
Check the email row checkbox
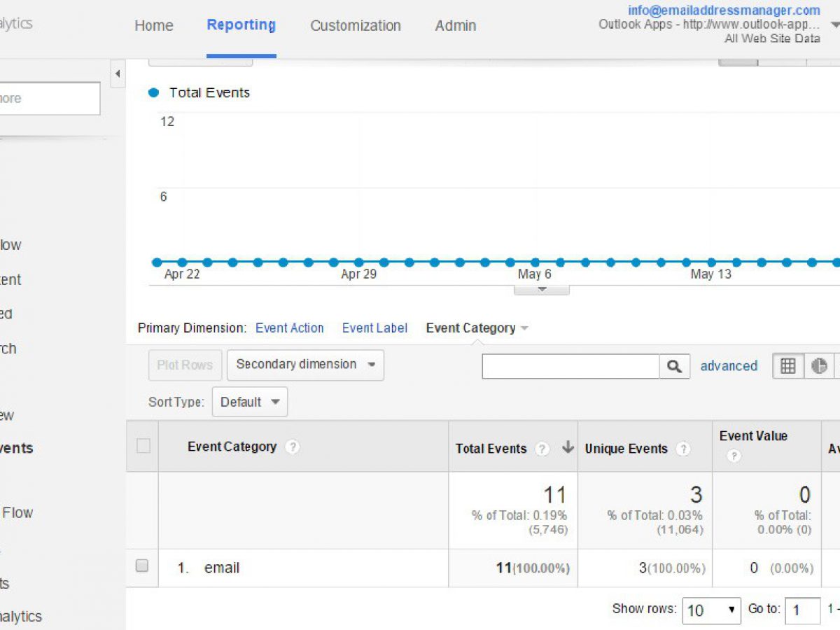pyautogui.click(x=142, y=566)
